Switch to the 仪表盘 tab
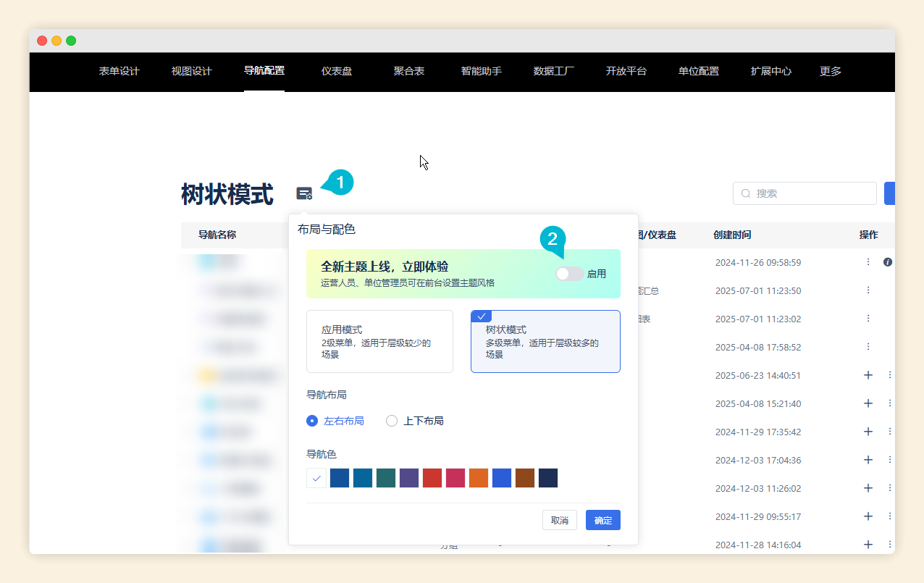 point(337,71)
